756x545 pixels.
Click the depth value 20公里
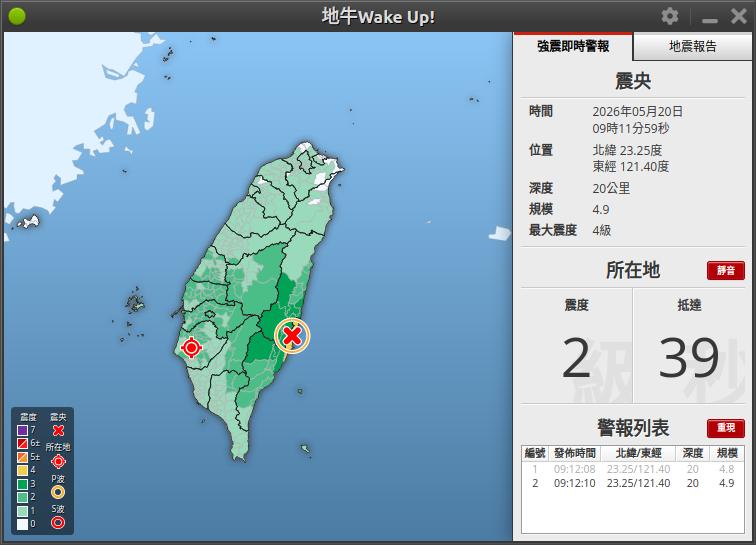(x=611, y=189)
